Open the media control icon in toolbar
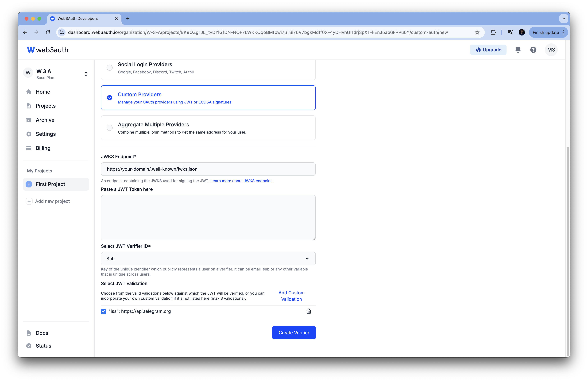Image resolution: width=588 pixels, height=381 pixels. pos(510,32)
